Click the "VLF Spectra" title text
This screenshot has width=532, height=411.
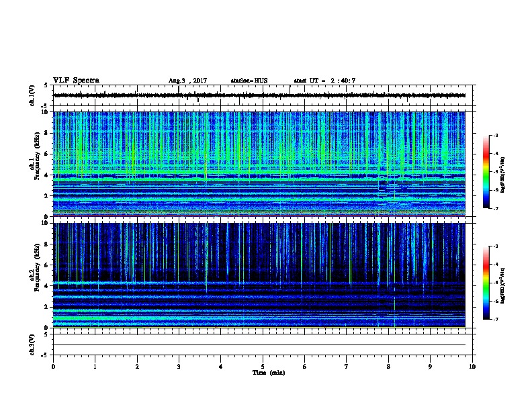pyautogui.click(x=76, y=81)
